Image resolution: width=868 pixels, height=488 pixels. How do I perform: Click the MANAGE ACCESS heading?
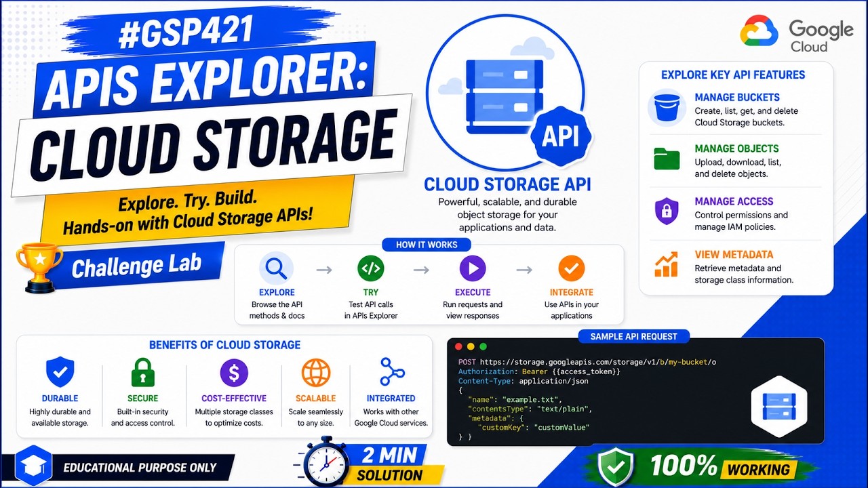pos(734,201)
